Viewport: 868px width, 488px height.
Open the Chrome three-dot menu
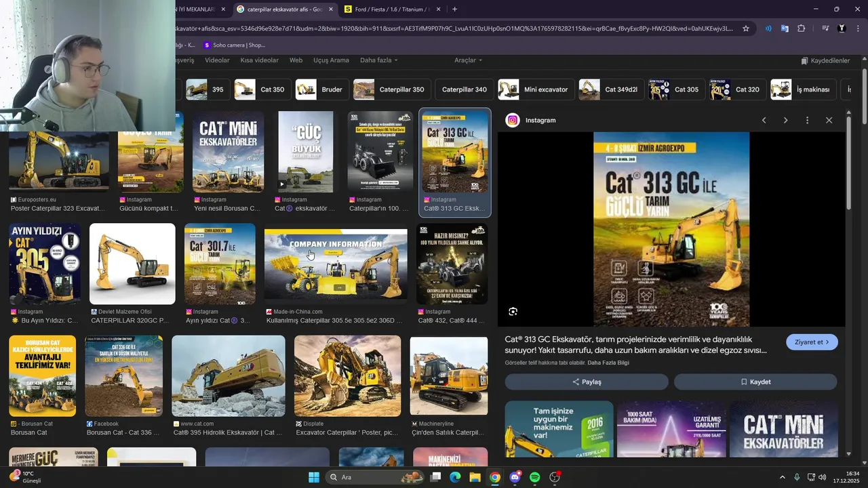pos(859,28)
